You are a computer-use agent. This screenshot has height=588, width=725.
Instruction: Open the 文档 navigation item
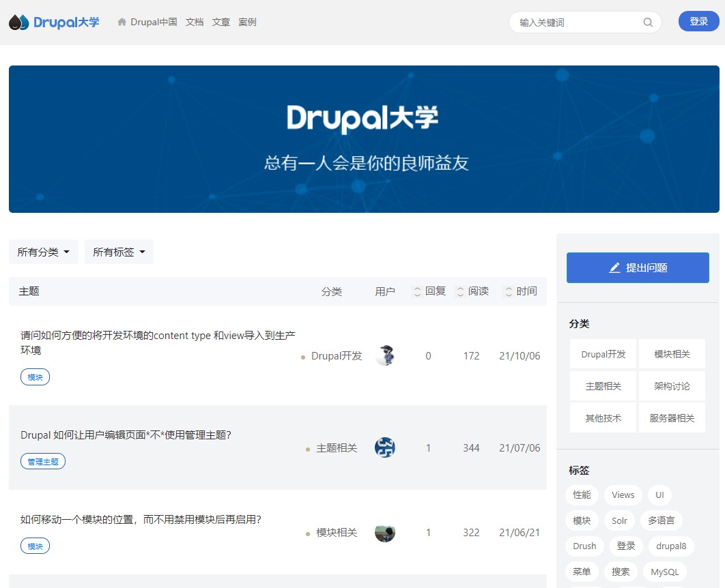pos(195,22)
